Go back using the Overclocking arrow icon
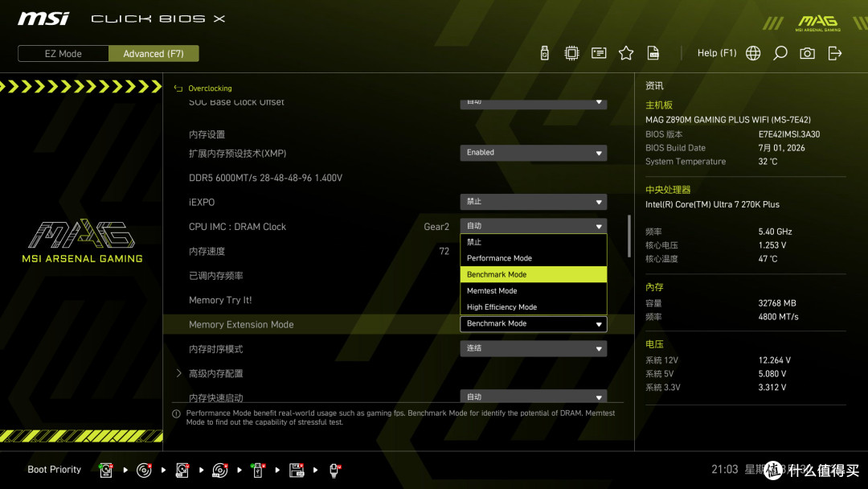The image size is (868, 489). pyautogui.click(x=178, y=88)
